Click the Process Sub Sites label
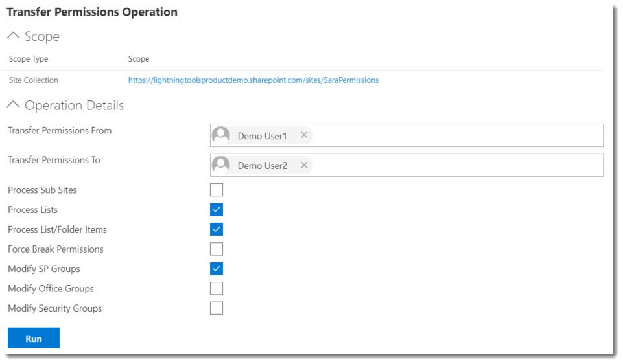The height and width of the screenshot is (364, 623). pos(43,190)
